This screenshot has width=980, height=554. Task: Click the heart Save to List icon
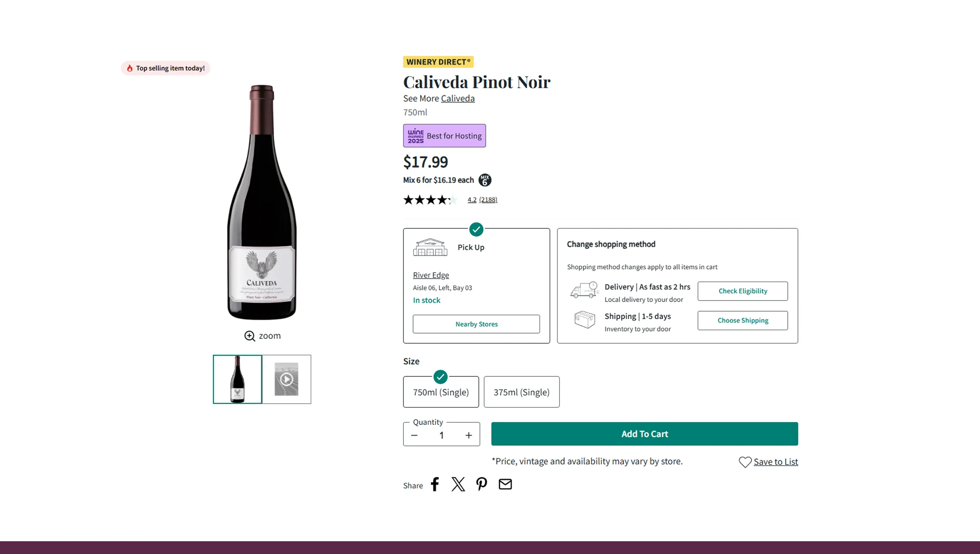pyautogui.click(x=745, y=462)
